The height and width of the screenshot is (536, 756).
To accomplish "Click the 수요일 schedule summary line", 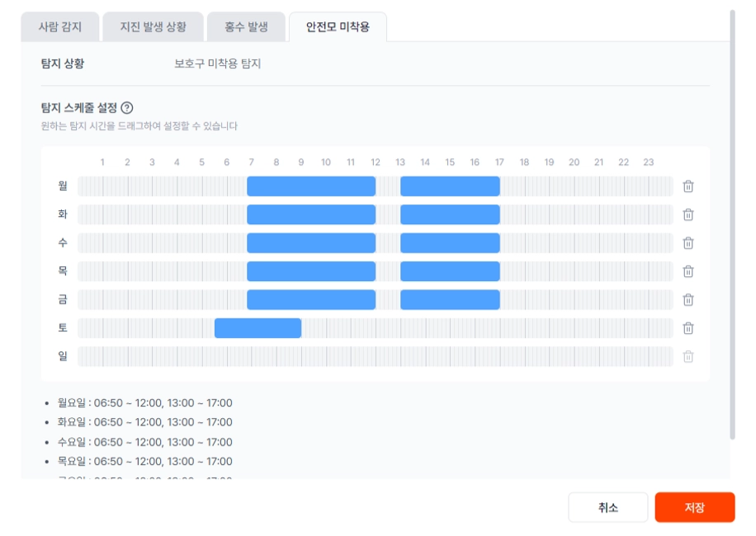I will tap(144, 442).
